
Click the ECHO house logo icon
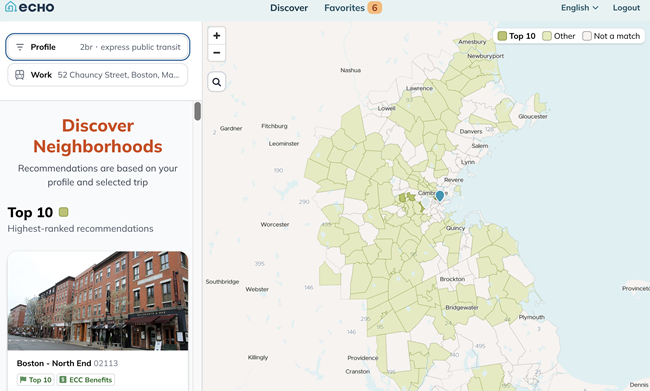pyautogui.click(x=11, y=7)
